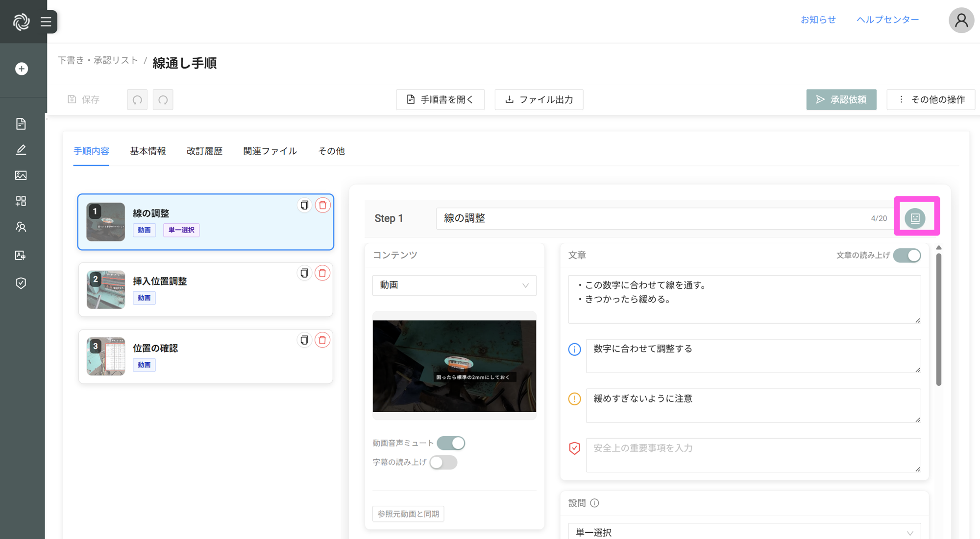
Task: Expand the 動画 content type dropdown
Action: tap(454, 285)
